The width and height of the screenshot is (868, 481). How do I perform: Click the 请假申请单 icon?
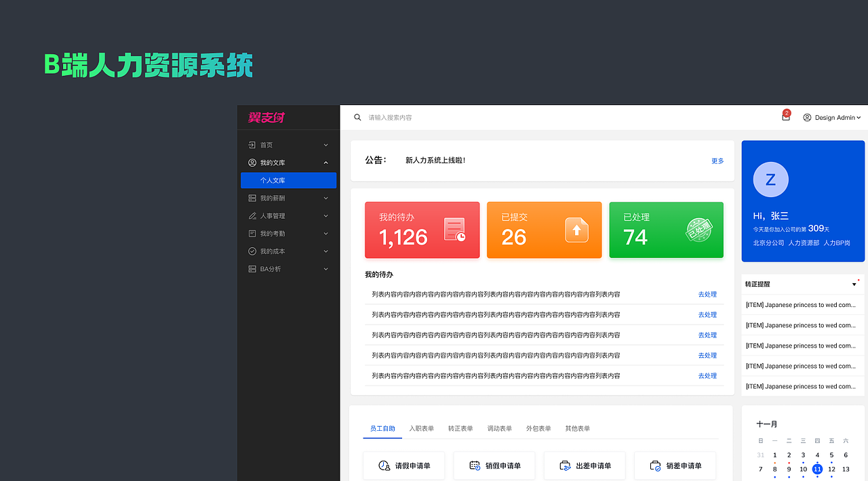[384, 465]
